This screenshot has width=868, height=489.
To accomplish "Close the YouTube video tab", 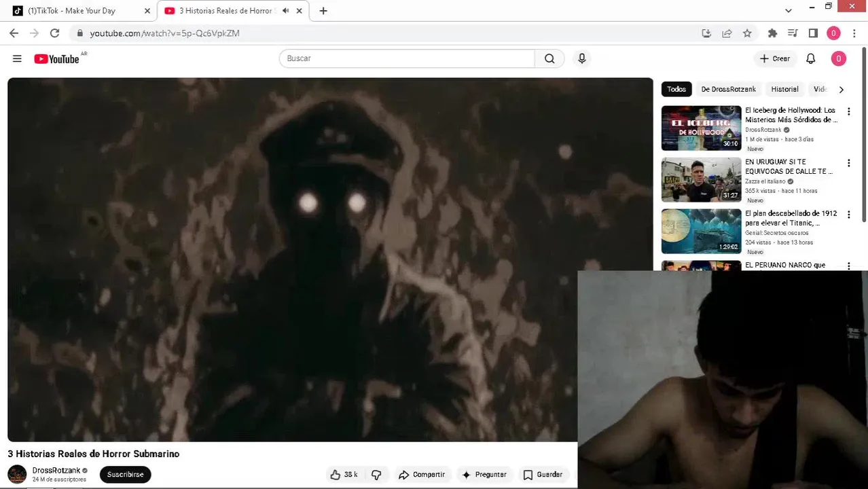I will point(299,11).
